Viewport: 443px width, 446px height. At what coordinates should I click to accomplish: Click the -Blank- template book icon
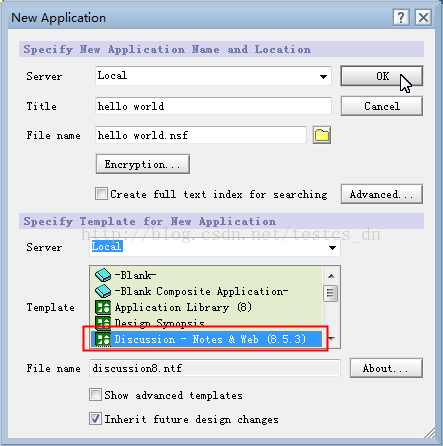pos(103,275)
